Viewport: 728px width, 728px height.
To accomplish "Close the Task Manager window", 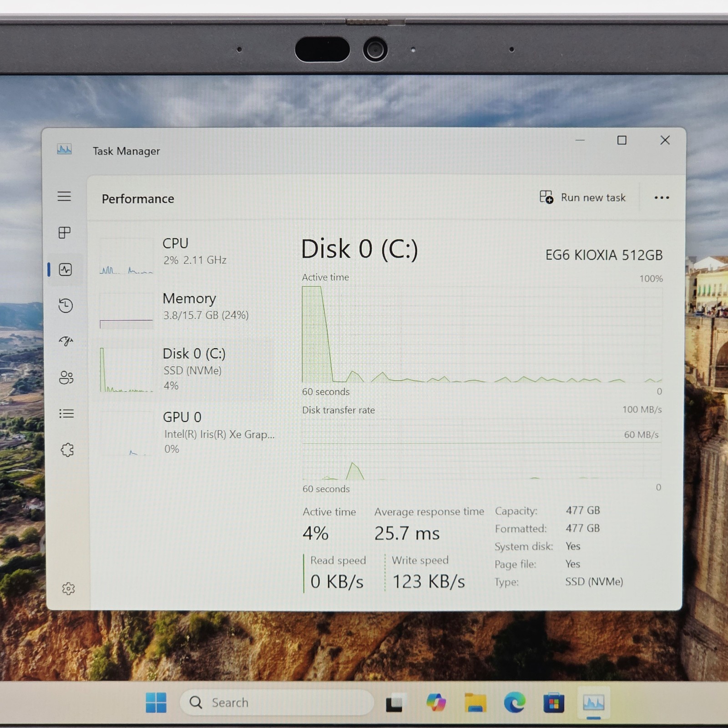I will 665,140.
